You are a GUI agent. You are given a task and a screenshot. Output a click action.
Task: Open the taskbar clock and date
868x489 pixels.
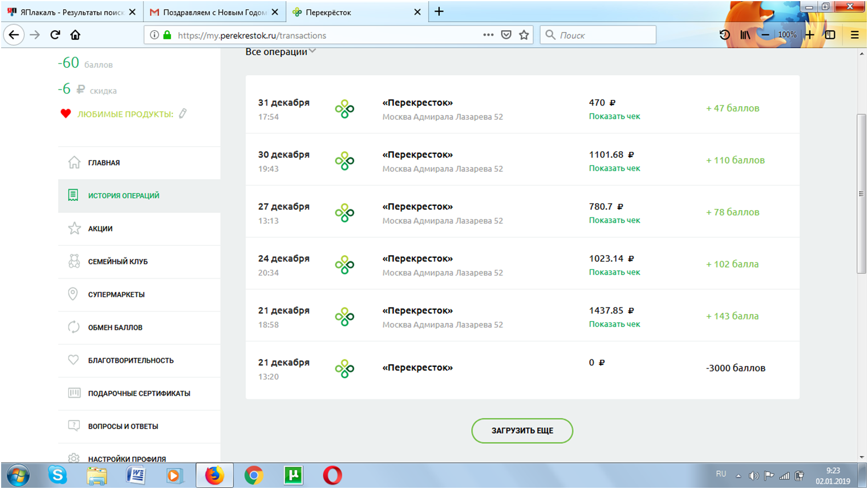tap(833, 475)
